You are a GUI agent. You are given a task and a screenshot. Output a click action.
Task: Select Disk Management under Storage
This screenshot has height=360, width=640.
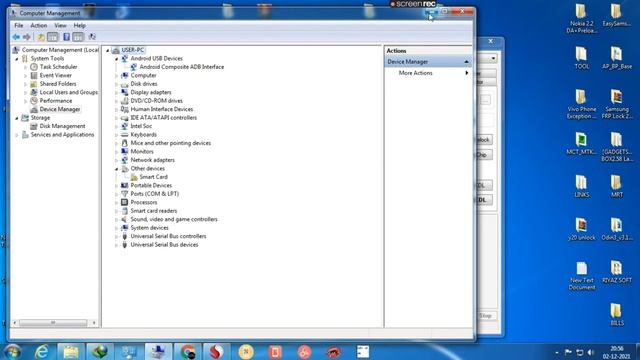pos(62,126)
